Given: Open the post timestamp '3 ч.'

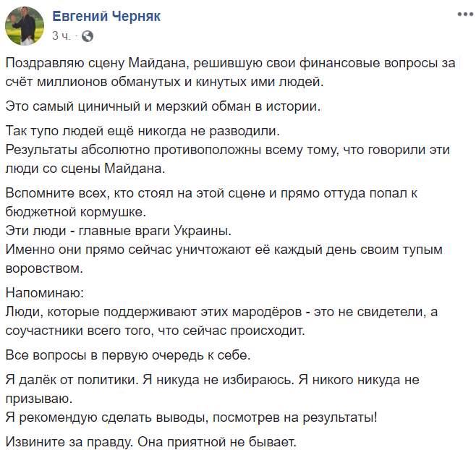Looking at the screenshot, I should pos(61,35).
